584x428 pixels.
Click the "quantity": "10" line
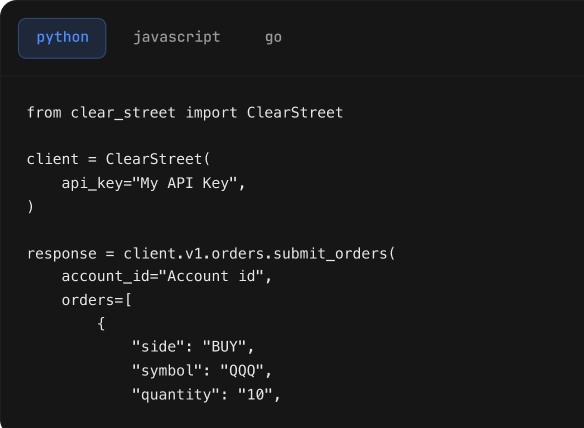pyautogui.click(x=206, y=394)
